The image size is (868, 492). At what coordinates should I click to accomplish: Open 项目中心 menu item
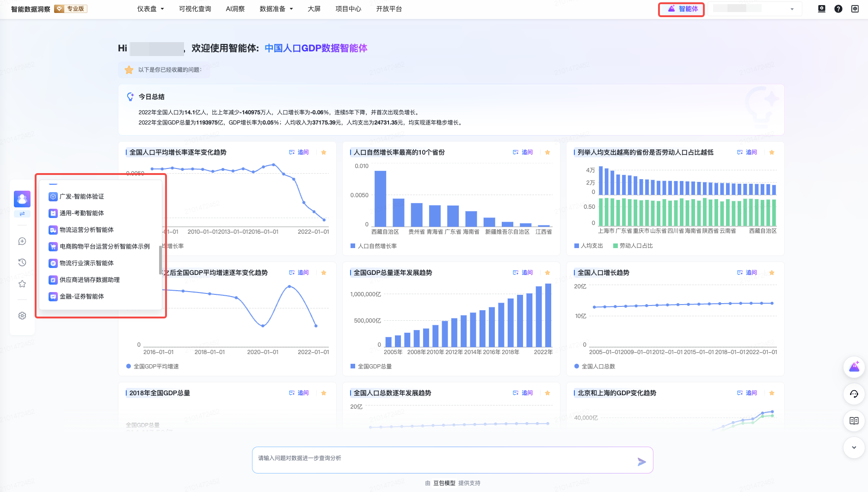point(348,9)
